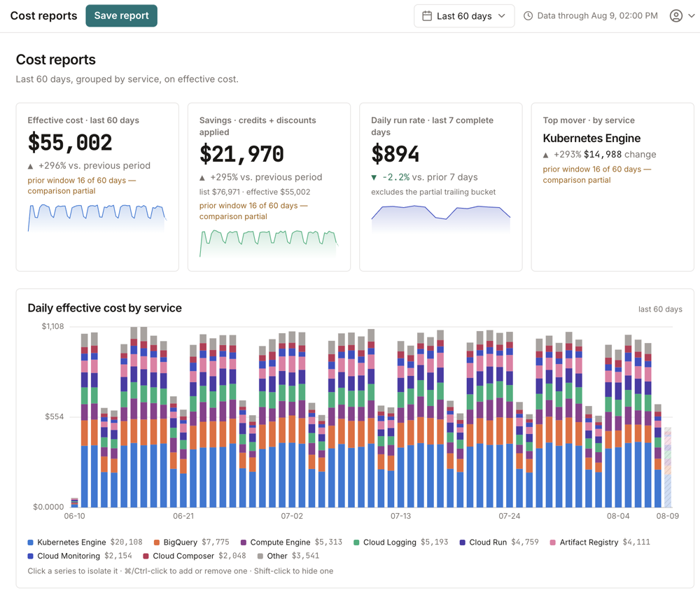700x595 pixels.
Task: Click the clock icon beside Data through Aug 9
Action: coord(528,15)
